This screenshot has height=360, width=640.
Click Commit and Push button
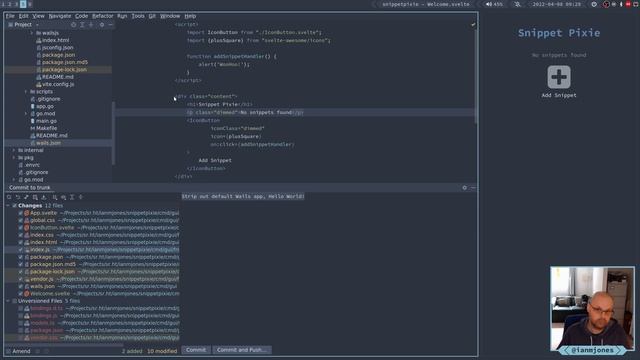[x=242, y=350]
